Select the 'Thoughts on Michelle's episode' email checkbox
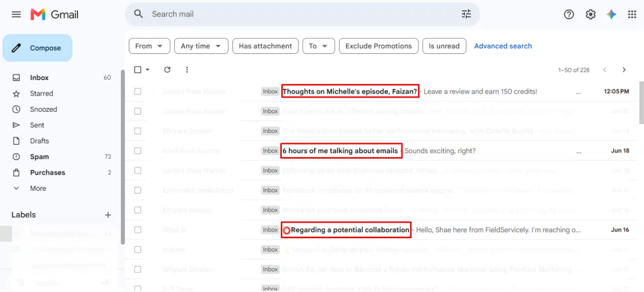This screenshot has height=292, width=644. click(x=138, y=92)
